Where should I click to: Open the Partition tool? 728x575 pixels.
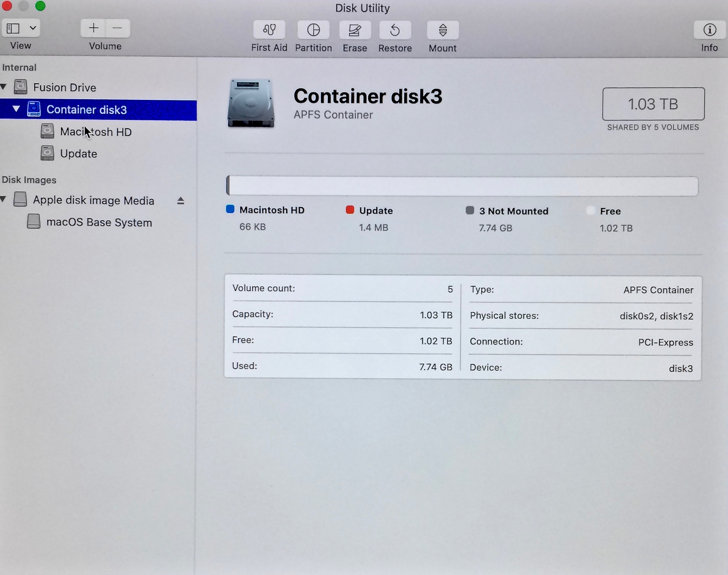(x=313, y=30)
